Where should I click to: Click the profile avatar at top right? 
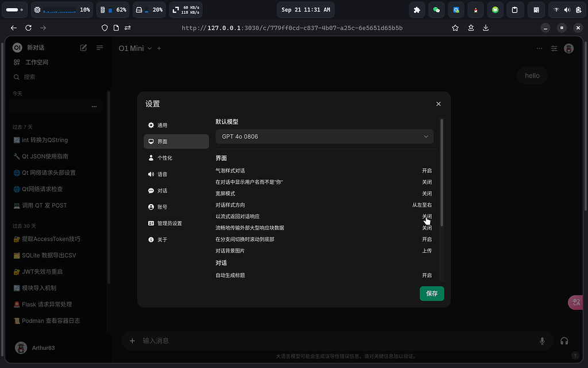coord(568,48)
